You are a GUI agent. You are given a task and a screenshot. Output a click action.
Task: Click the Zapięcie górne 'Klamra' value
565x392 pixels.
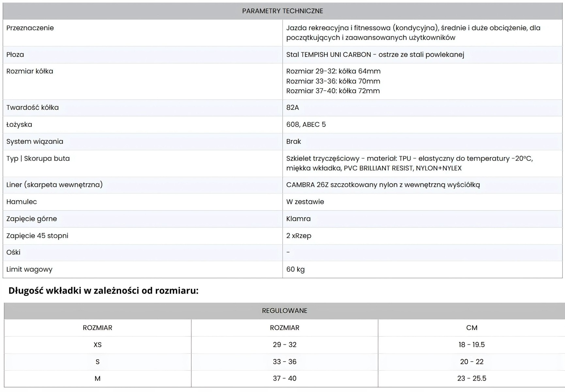pyautogui.click(x=299, y=219)
